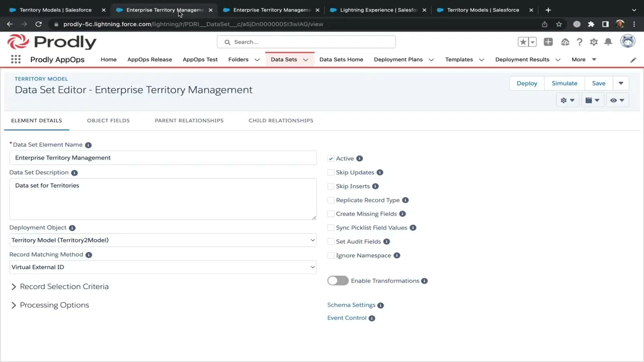Click the browser back arrow
Image resolution: width=644 pixels, height=362 pixels.
click(x=10, y=24)
